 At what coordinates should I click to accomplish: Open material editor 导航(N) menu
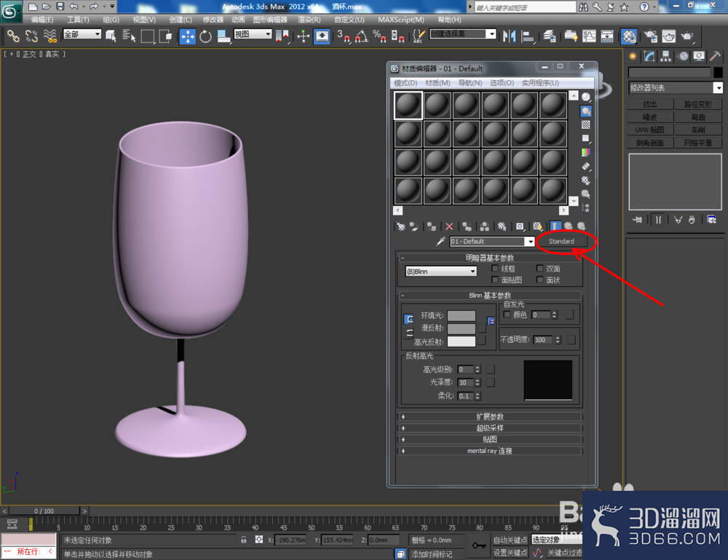(x=470, y=83)
